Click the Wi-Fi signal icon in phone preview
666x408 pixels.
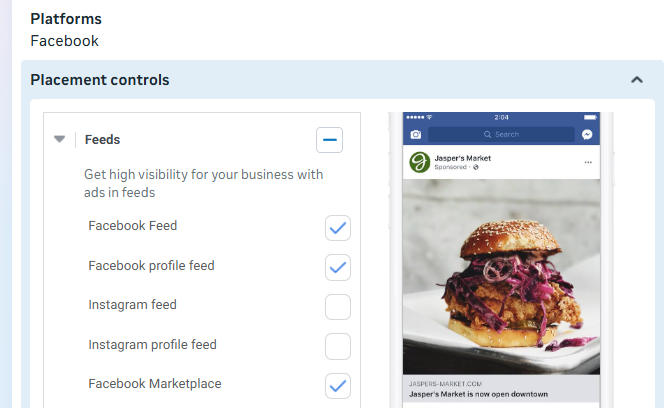[430, 117]
